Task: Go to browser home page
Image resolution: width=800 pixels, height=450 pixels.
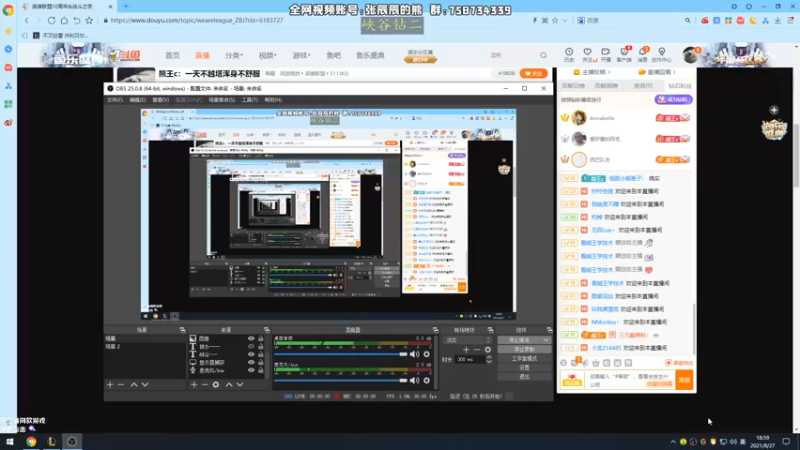Action: [x=64, y=20]
